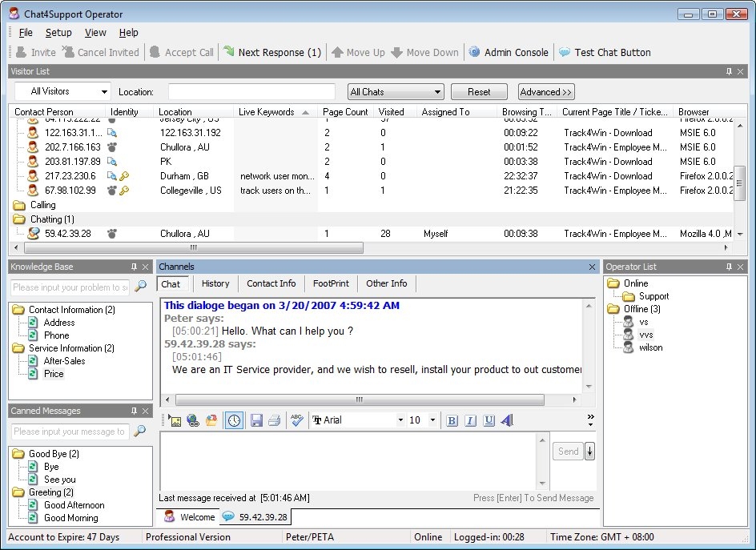Click the Advanced >> button

[x=546, y=92]
